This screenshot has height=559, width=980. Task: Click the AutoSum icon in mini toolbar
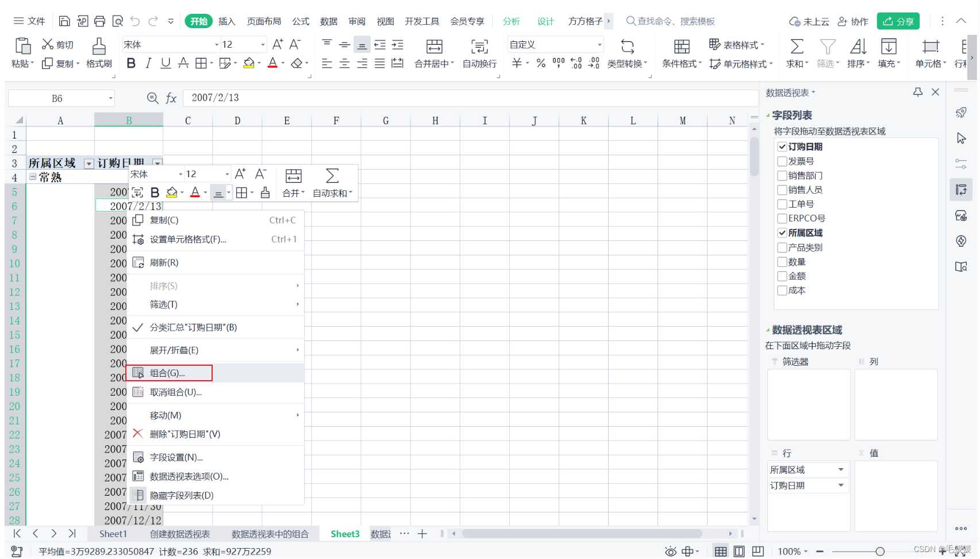coord(332,175)
